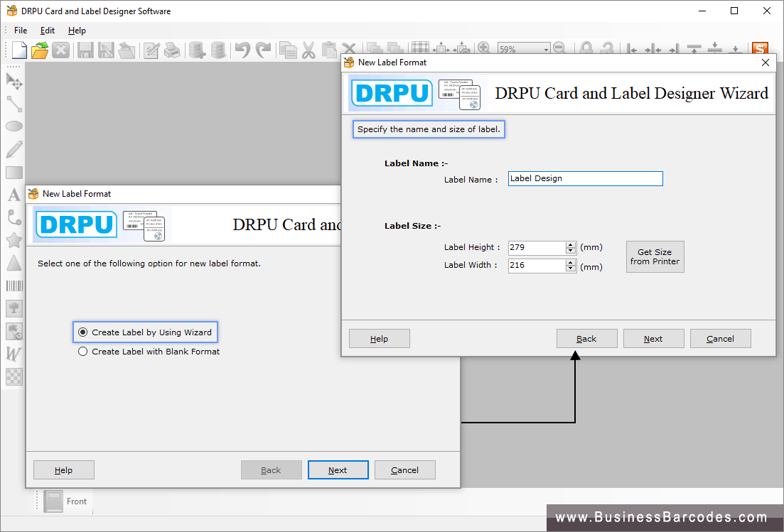Select the Barcode tool

(x=14, y=286)
